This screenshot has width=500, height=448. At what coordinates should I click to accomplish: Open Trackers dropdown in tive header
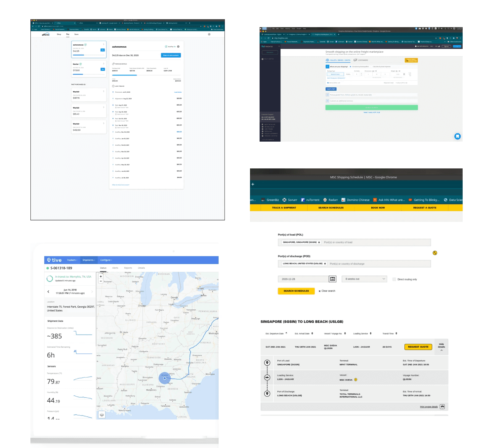click(x=72, y=260)
